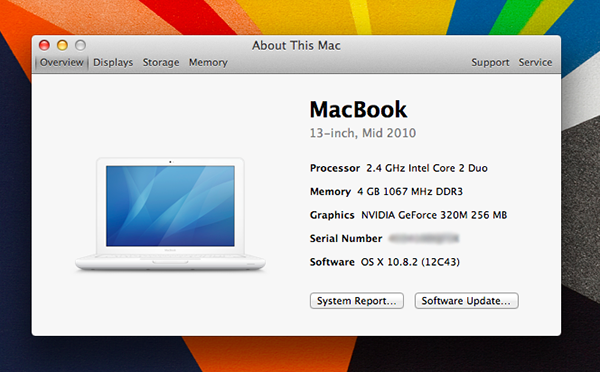Open the Service section
The image size is (600, 372).
(535, 62)
